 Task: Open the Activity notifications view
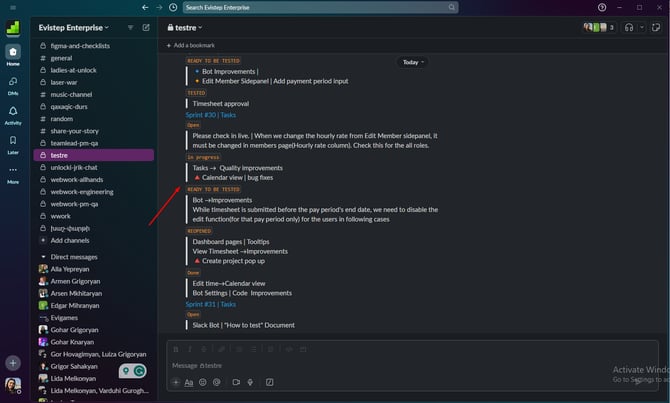coord(13,113)
